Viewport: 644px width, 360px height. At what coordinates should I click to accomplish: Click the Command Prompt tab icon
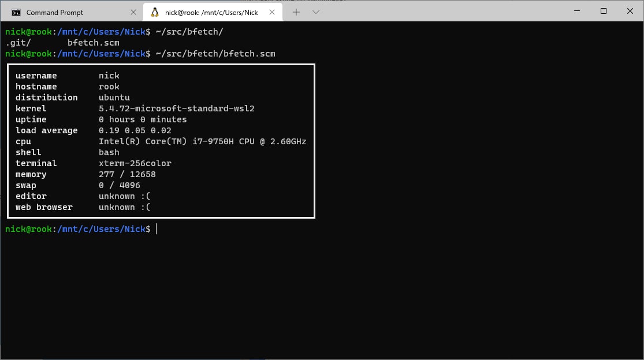click(x=16, y=13)
